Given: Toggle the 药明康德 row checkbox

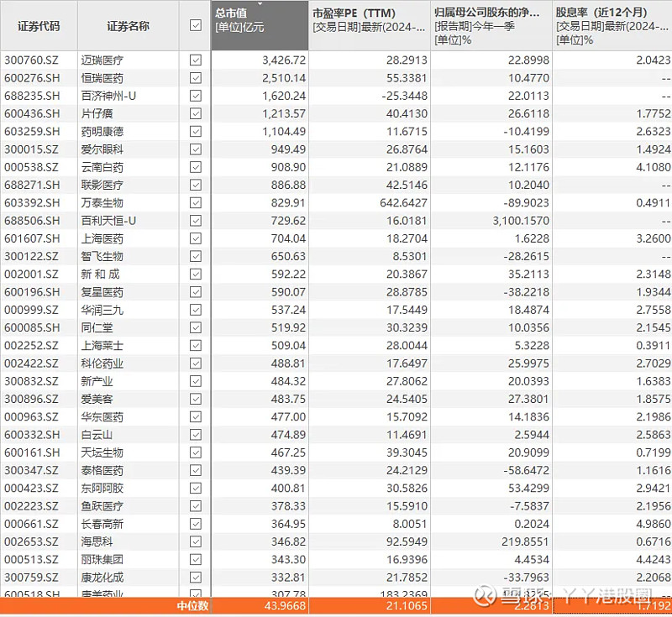Looking at the screenshot, I should click(196, 132).
